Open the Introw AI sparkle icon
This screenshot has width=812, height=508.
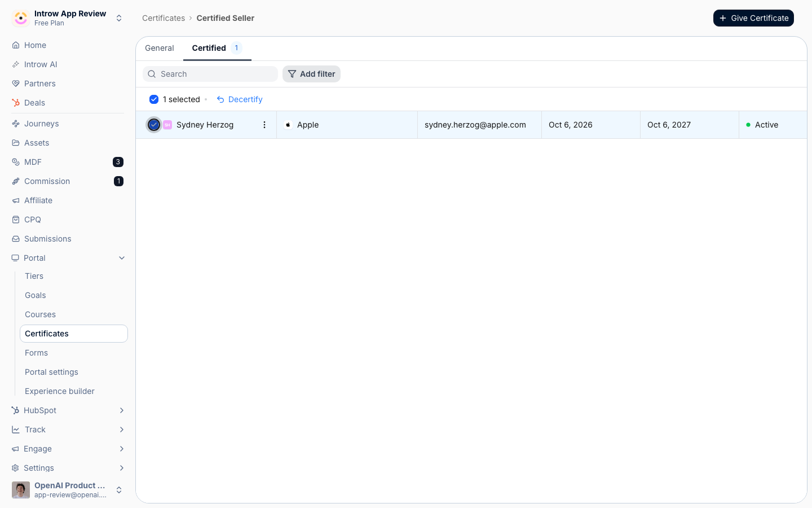pos(16,64)
